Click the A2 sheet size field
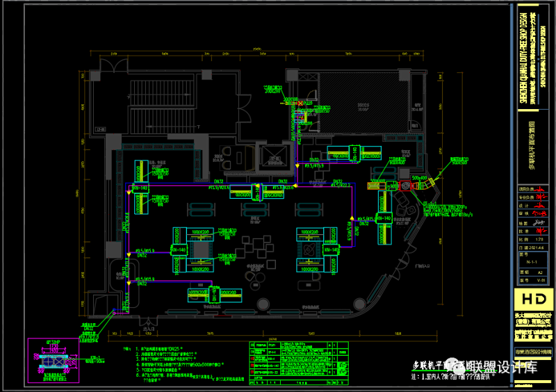The height and width of the screenshot is (392, 556). point(541,271)
